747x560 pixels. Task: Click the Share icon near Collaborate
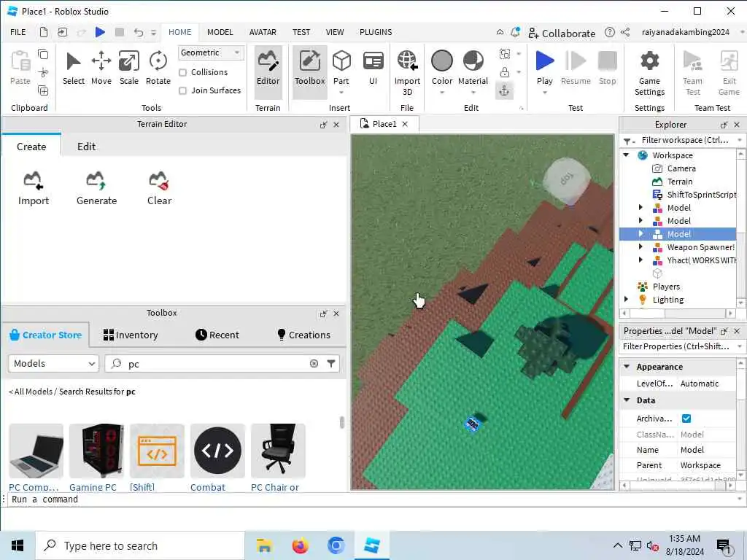625,32
